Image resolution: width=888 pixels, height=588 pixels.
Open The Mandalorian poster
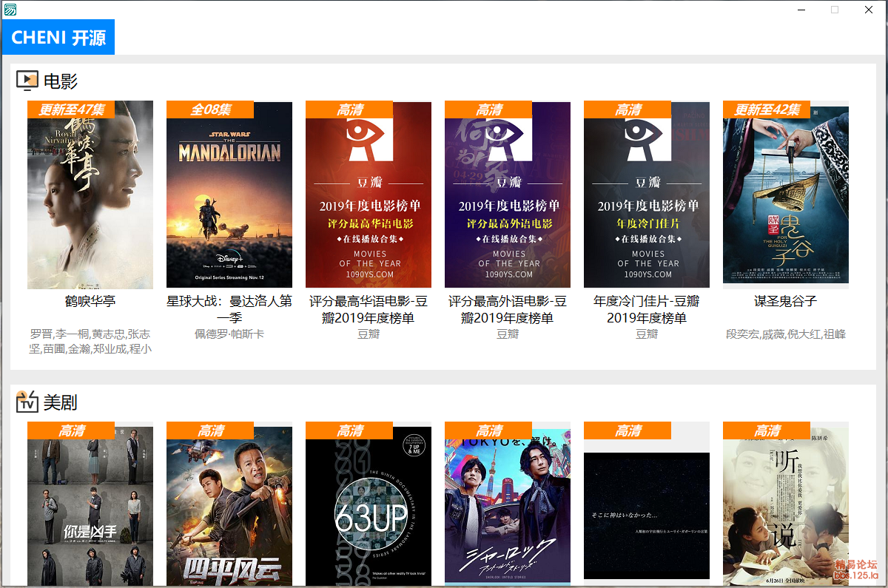click(229, 195)
